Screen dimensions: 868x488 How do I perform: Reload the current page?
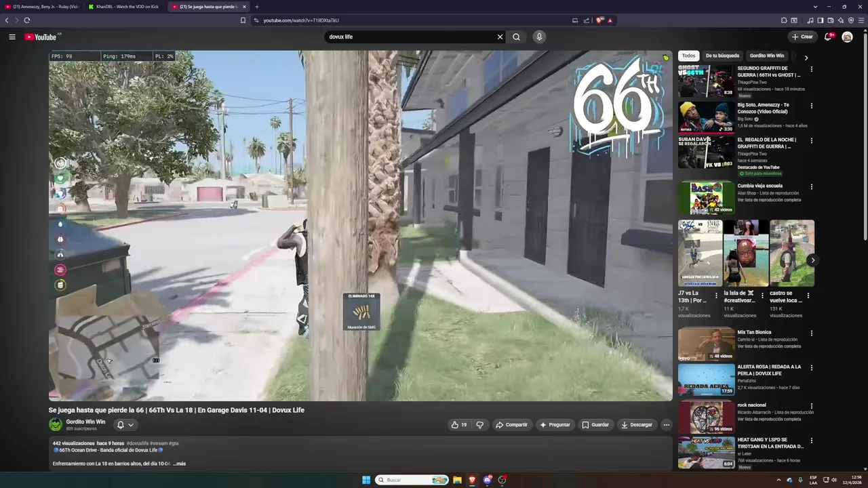click(x=27, y=20)
